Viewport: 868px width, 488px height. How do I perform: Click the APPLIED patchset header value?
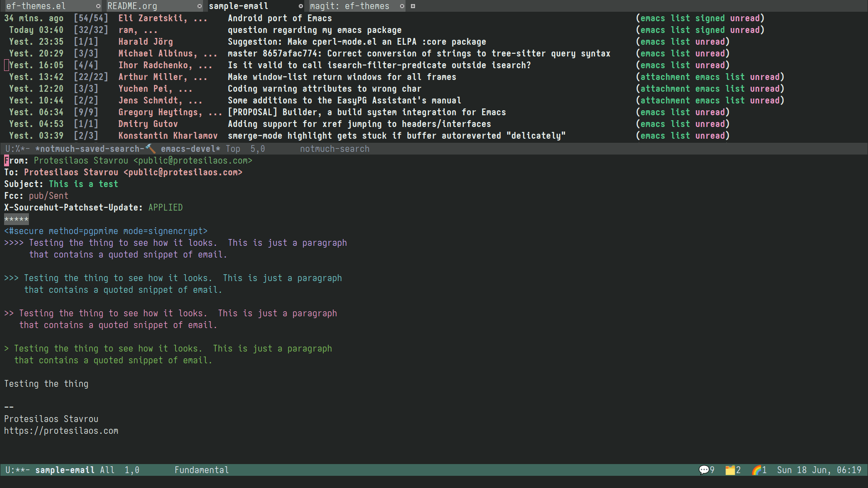165,207
